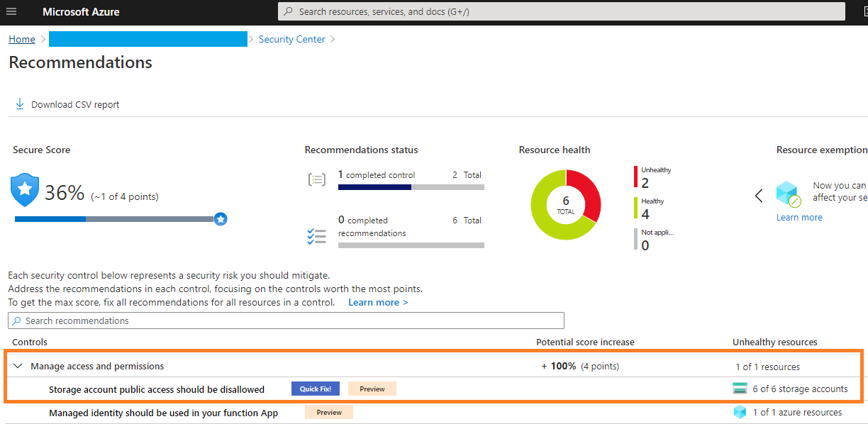This screenshot has height=424, width=868.
Task: Go to Home breadcrumb
Action: 22,39
